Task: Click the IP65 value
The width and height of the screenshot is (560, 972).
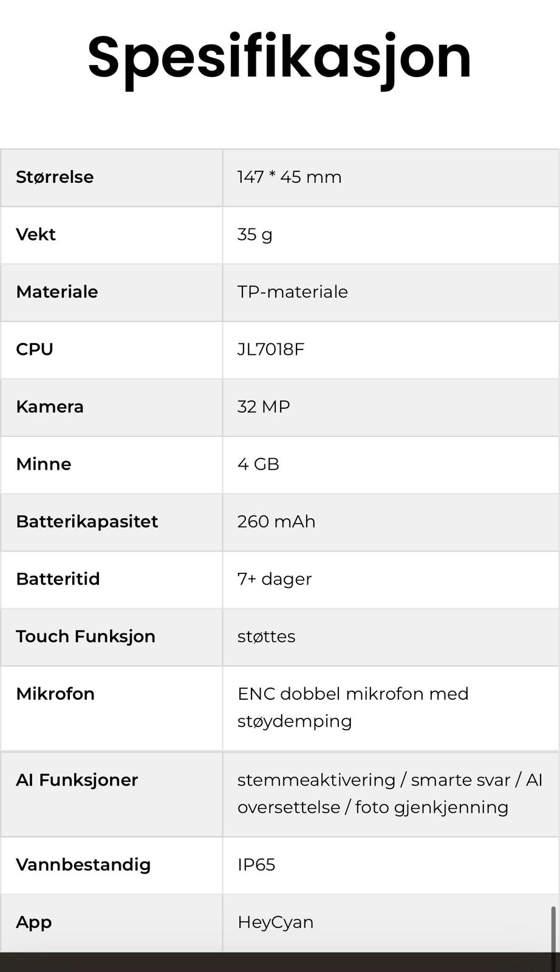Action: click(x=256, y=865)
